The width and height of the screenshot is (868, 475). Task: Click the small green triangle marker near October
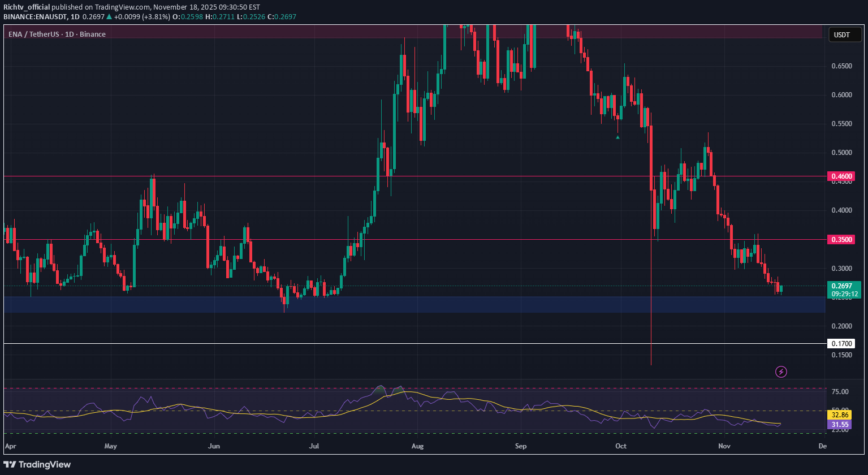pyautogui.click(x=617, y=137)
